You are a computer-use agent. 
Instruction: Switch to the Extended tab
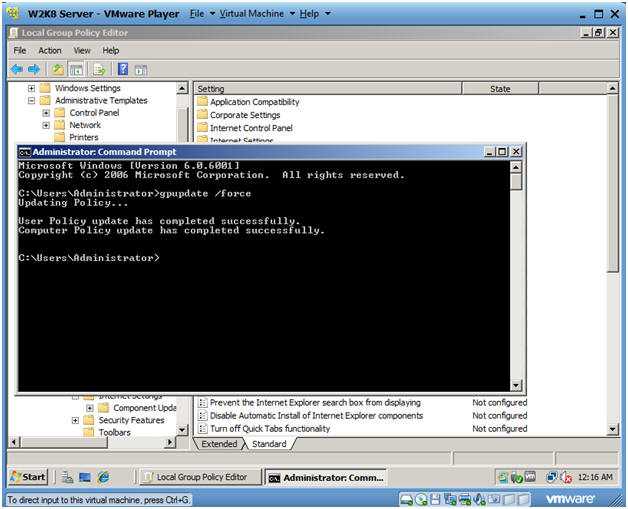[219, 444]
